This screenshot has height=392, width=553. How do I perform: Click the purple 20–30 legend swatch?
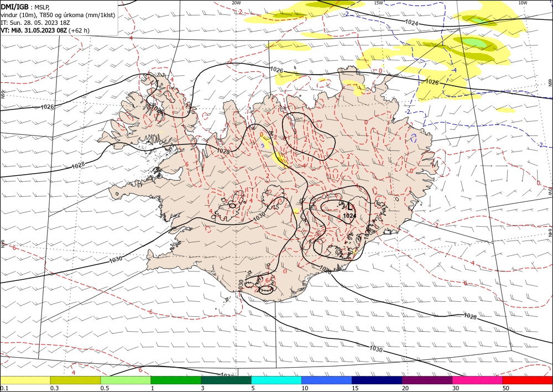click(x=427, y=380)
